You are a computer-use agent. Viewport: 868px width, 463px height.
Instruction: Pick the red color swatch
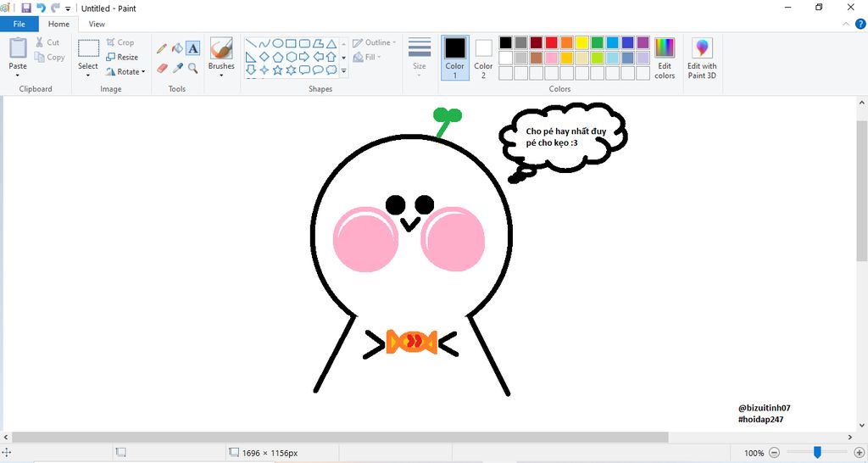point(551,42)
